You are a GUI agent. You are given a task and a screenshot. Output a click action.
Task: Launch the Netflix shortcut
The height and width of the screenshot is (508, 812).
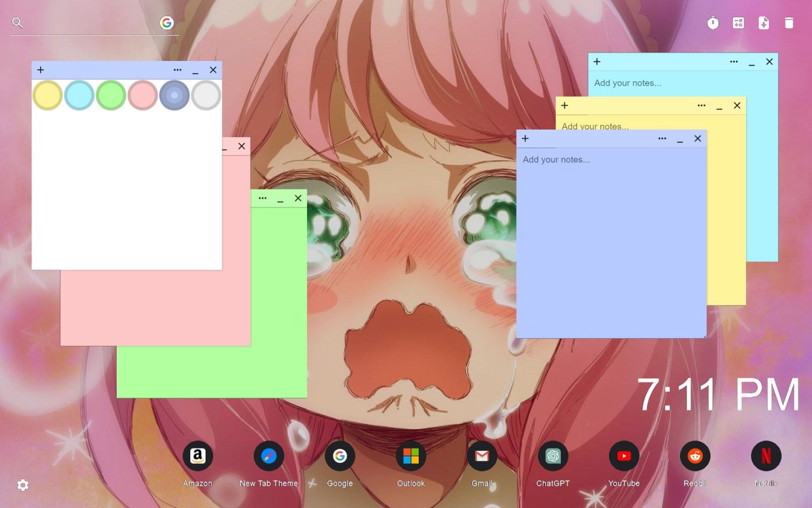coord(766,456)
